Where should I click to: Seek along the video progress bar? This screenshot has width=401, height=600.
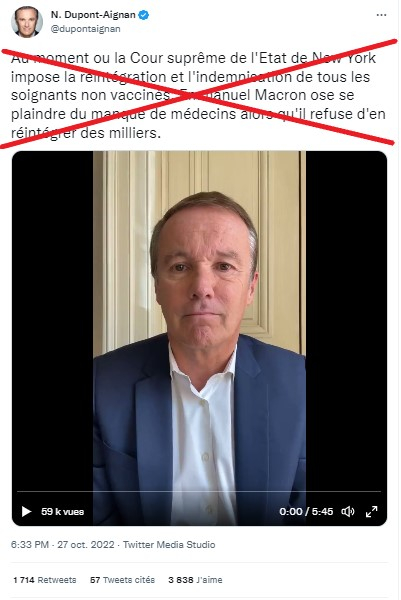pos(199,491)
